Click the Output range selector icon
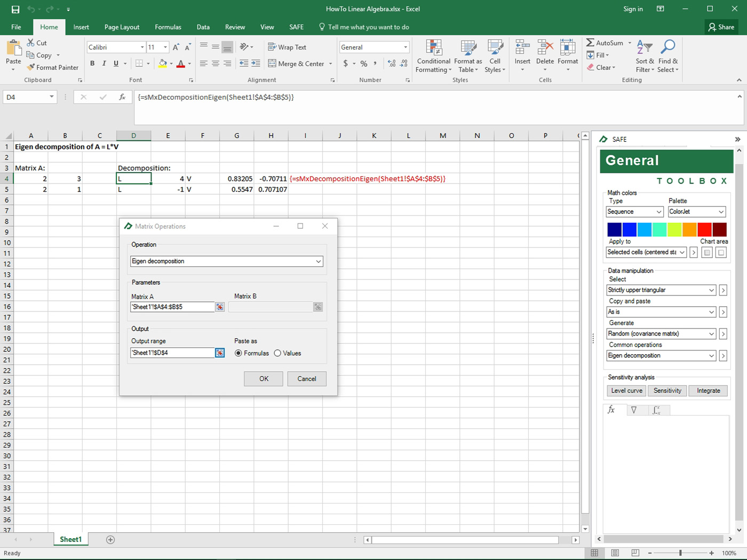747x560 pixels. coord(220,353)
